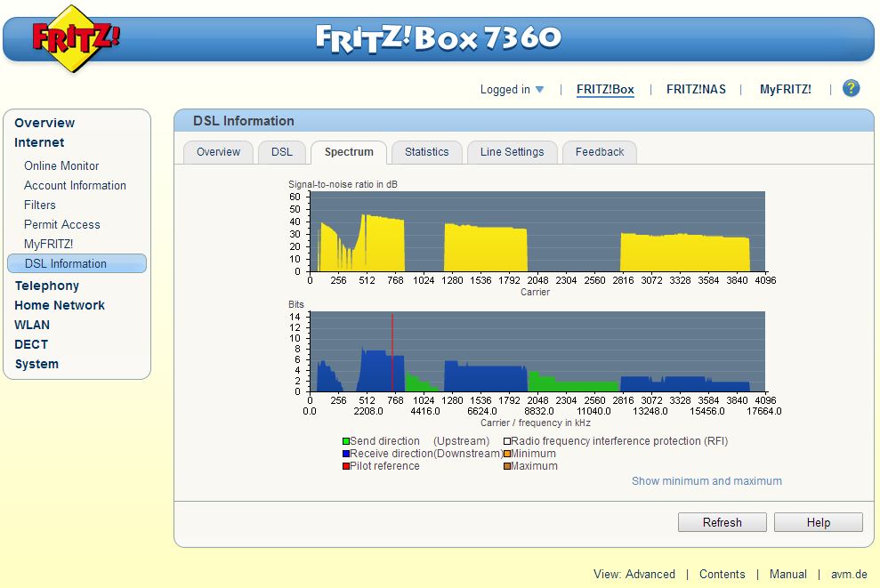Click Show minimum and maximum link
880x588 pixels.
(706, 481)
